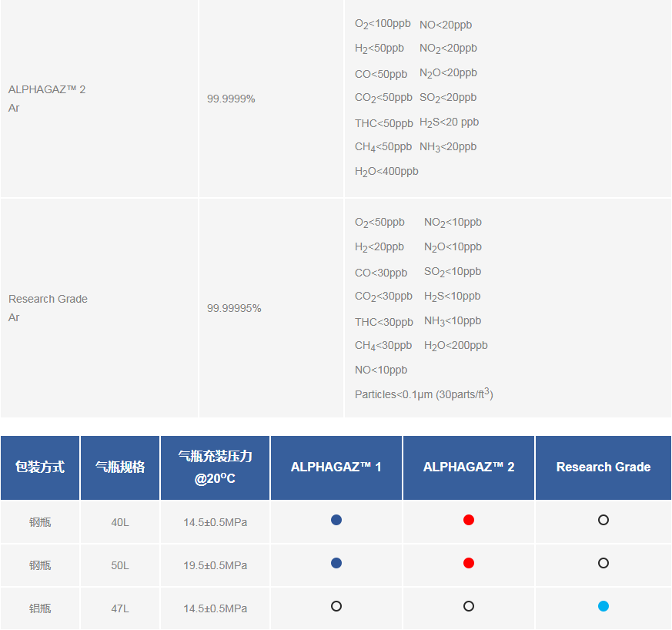
Task: Click 14.5±0.5MPa in the 40L row
Action: tap(215, 522)
